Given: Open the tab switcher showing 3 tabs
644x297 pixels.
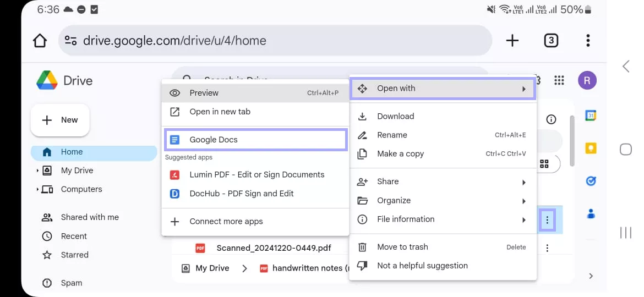Looking at the screenshot, I should pos(551,41).
